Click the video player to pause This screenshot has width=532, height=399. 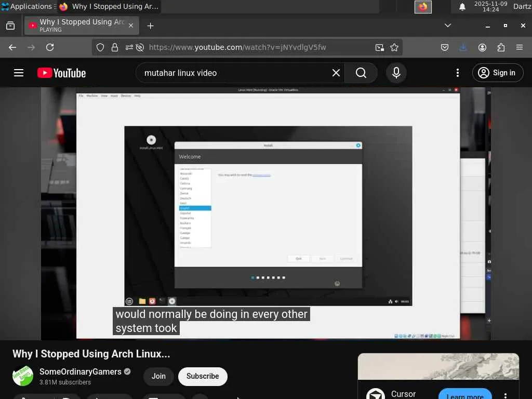266,214
